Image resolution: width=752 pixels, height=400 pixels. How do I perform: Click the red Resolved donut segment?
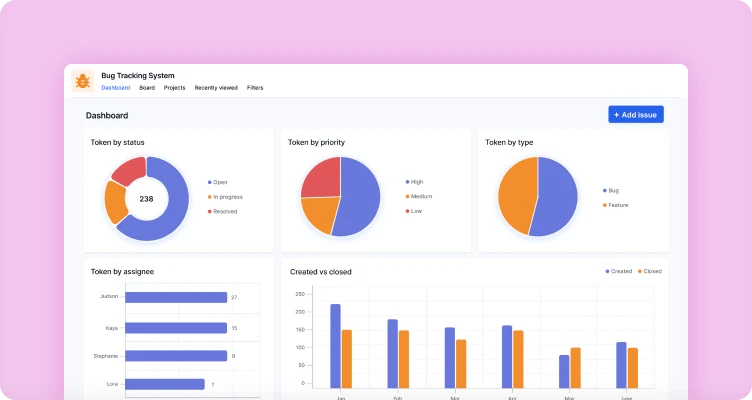(130, 170)
